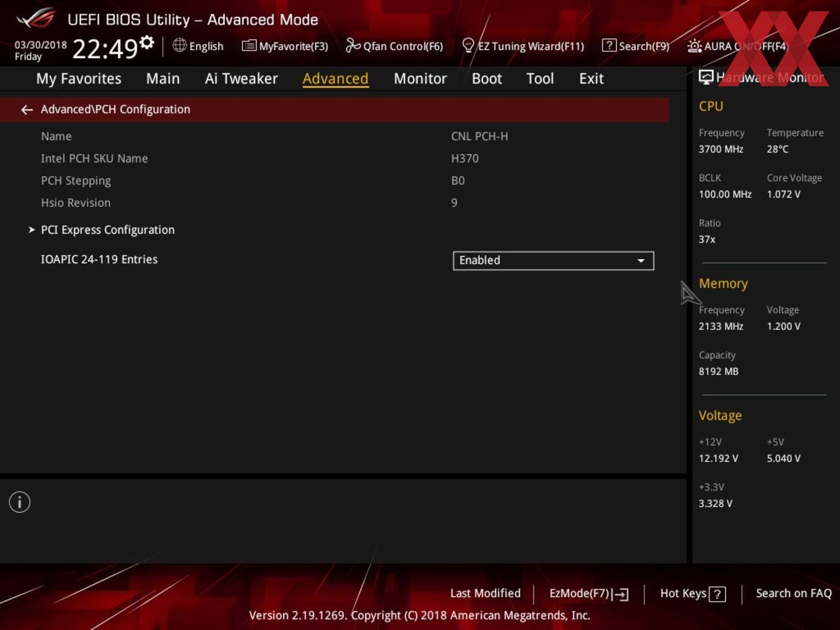
Task: Click the 03/30/2018 date
Action: tap(41, 45)
